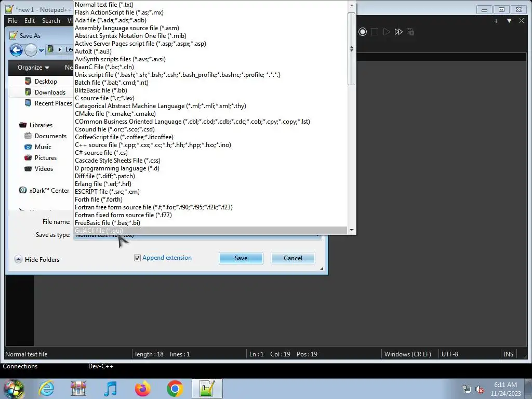532x399 pixels.
Task: Click UTF-8 encoding in status bar
Action: [x=449, y=354]
